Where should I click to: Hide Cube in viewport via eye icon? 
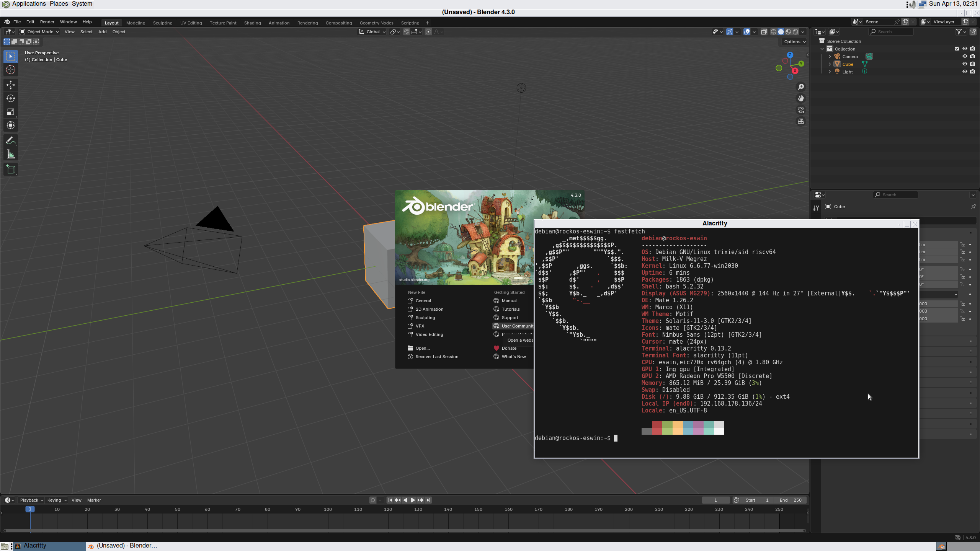(x=965, y=64)
